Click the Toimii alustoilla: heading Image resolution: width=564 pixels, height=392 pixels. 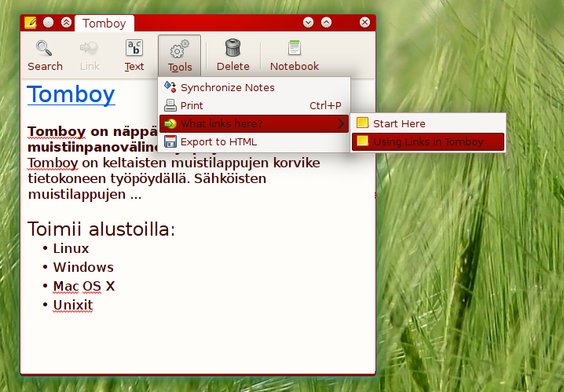coord(101,229)
